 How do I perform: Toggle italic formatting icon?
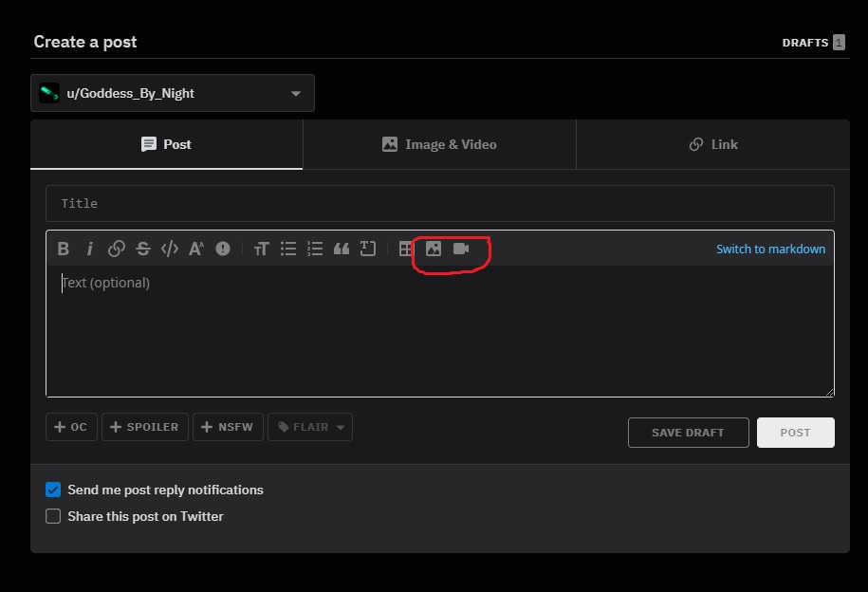(90, 249)
